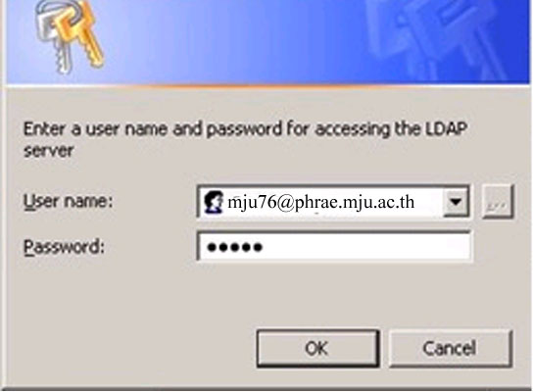The height and width of the screenshot is (392, 533).
Task: Click the user avatar icon in username box
Action: click(214, 202)
